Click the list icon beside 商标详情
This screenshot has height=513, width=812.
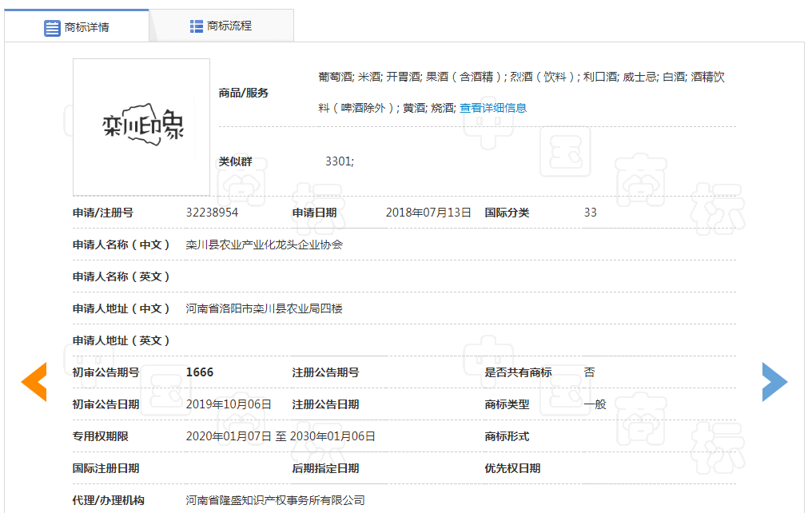tap(52, 28)
